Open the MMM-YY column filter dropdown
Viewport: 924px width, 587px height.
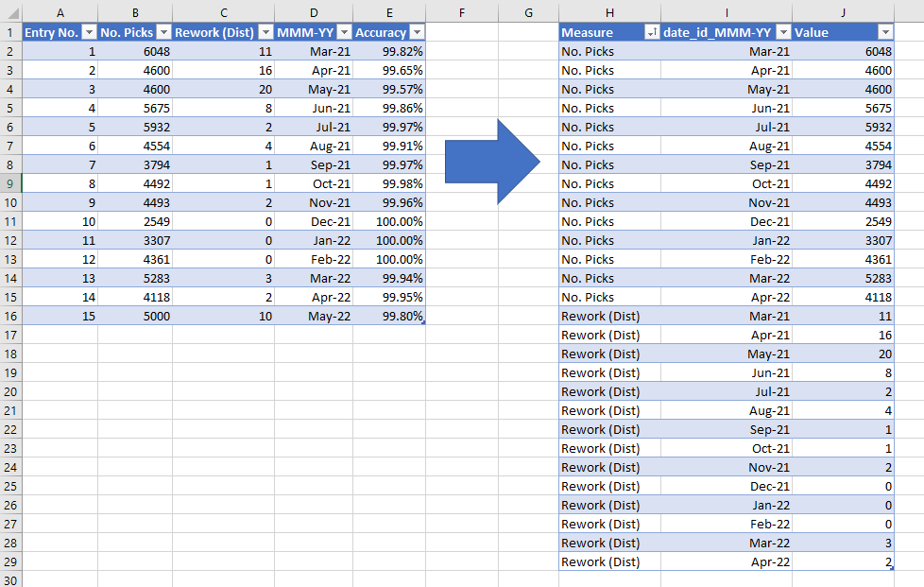[x=343, y=31]
